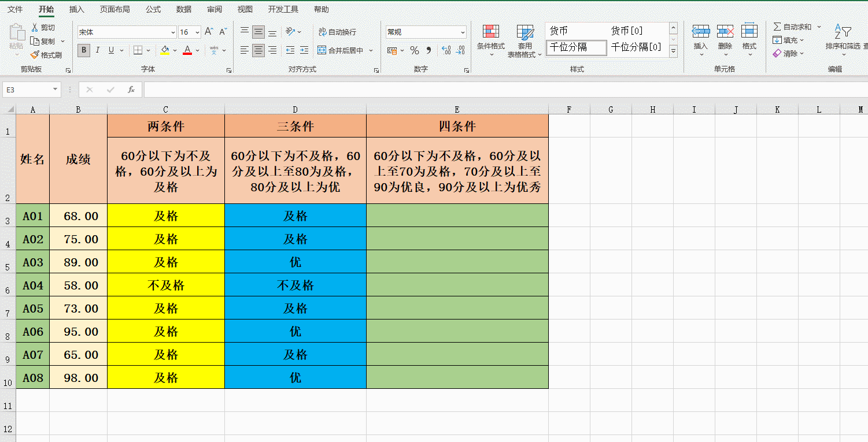This screenshot has height=442, width=868.
Task: Click the Clear (清除) eraser icon
Action: click(777, 53)
